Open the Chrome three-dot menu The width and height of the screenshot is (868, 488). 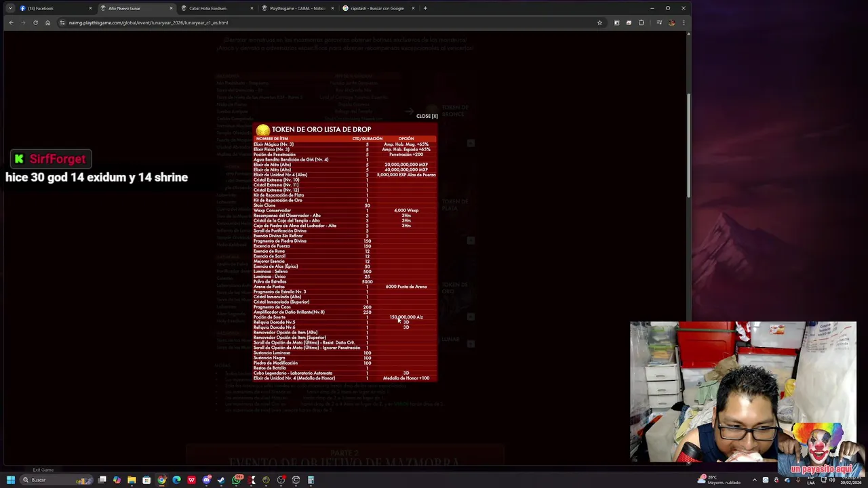684,22
